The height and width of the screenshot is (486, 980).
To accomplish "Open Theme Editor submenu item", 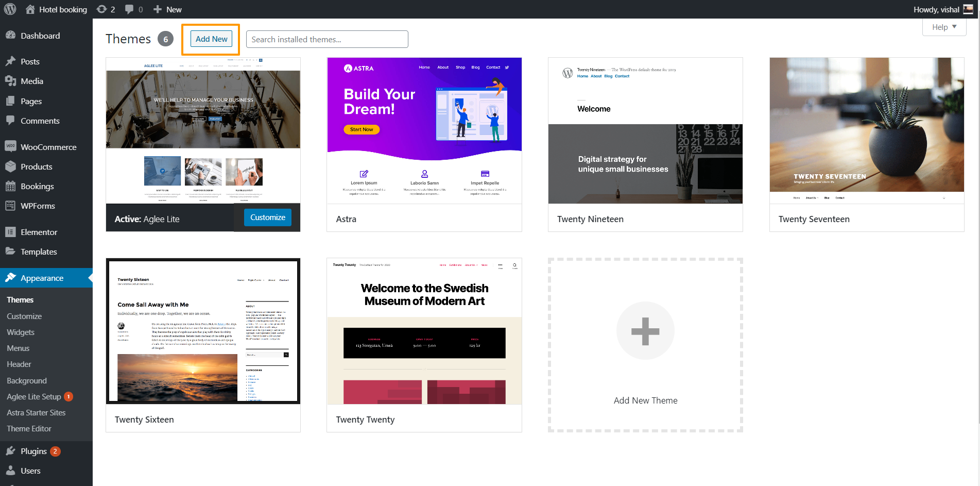I will point(29,428).
